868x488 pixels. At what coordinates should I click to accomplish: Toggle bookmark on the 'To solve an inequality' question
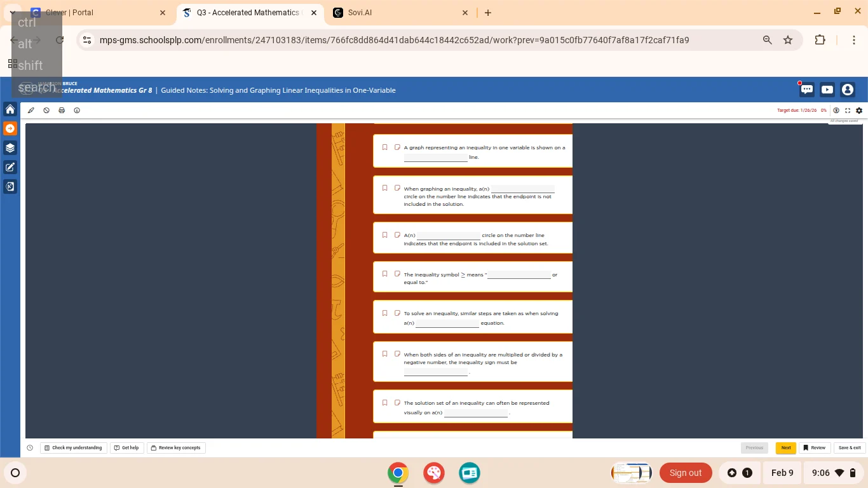pyautogui.click(x=384, y=313)
